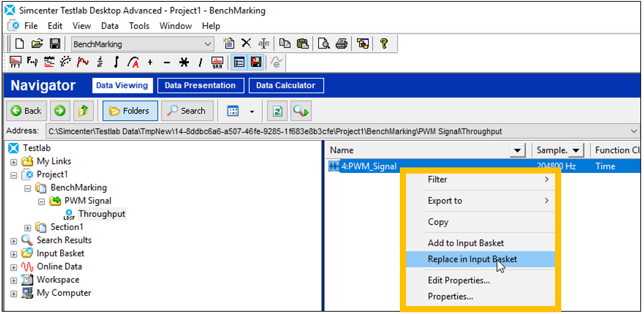644x314 pixels.
Task: Click the window layout icon beside printer
Action: click(363, 43)
